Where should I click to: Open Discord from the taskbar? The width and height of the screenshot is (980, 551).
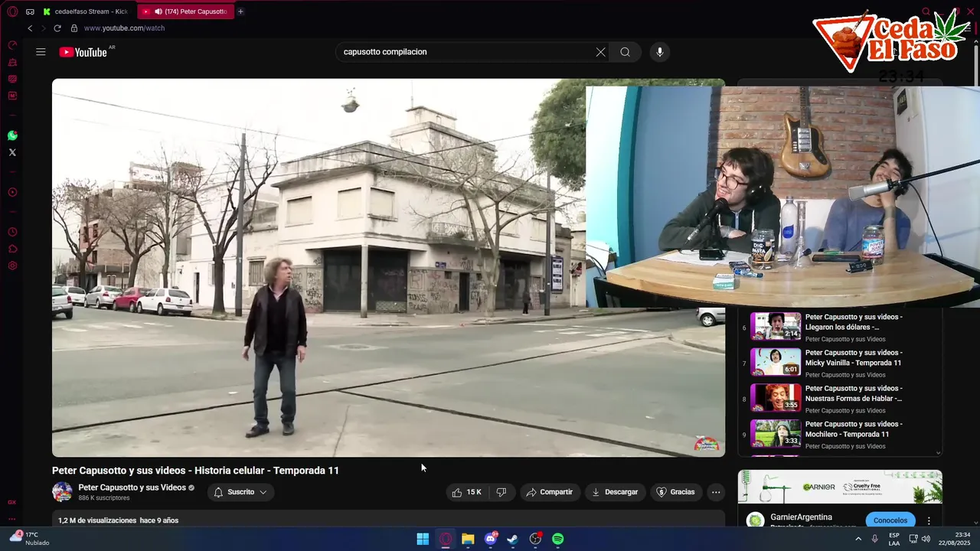[x=491, y=539]
